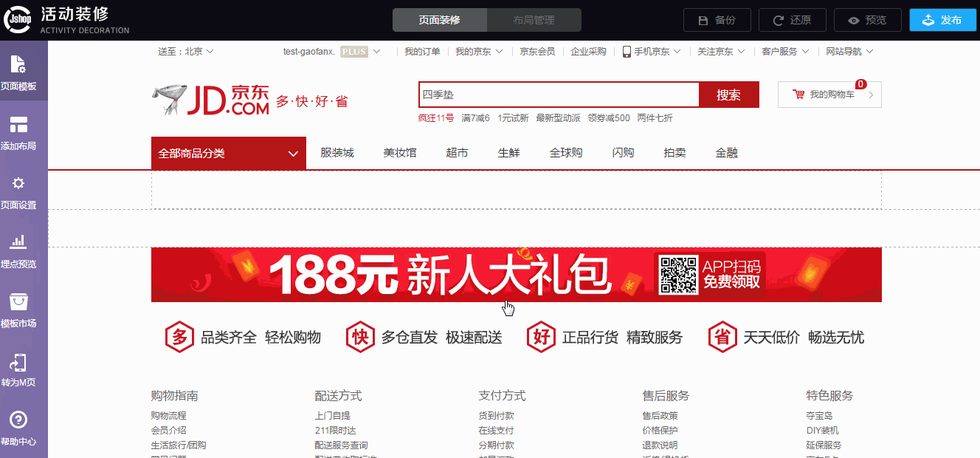Open 京东会员 link
The image size is (980, 458).
click(537, 52)
